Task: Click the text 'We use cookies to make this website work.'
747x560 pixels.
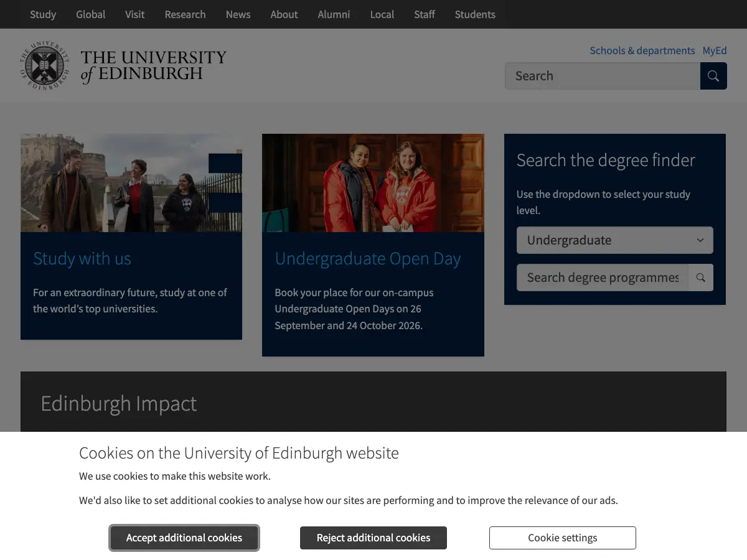Action: (175, 477)
